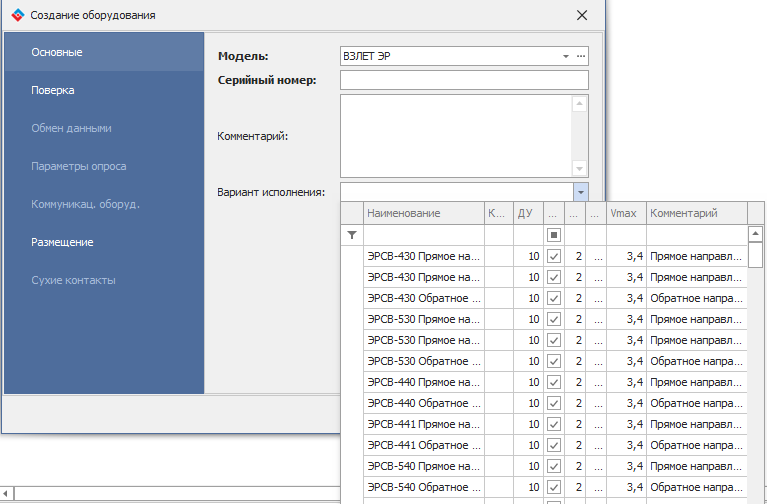This screenshot has width=767, height=504.
Task: Toggle checkbox in ЭРСВ-540 Обратное row
Action: (554, 487)
